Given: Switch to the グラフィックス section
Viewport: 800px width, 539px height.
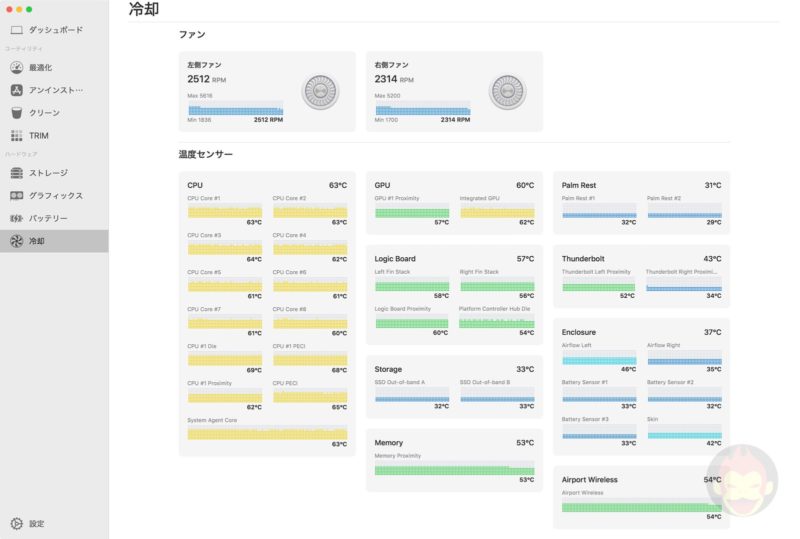Looking at the screenshot, I should tap(56, 195).
